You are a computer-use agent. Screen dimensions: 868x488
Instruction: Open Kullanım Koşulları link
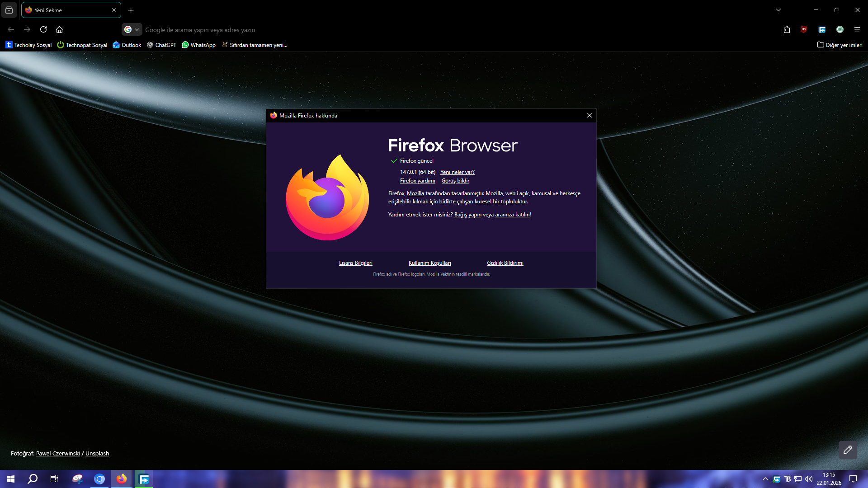[x=430, y=263]
